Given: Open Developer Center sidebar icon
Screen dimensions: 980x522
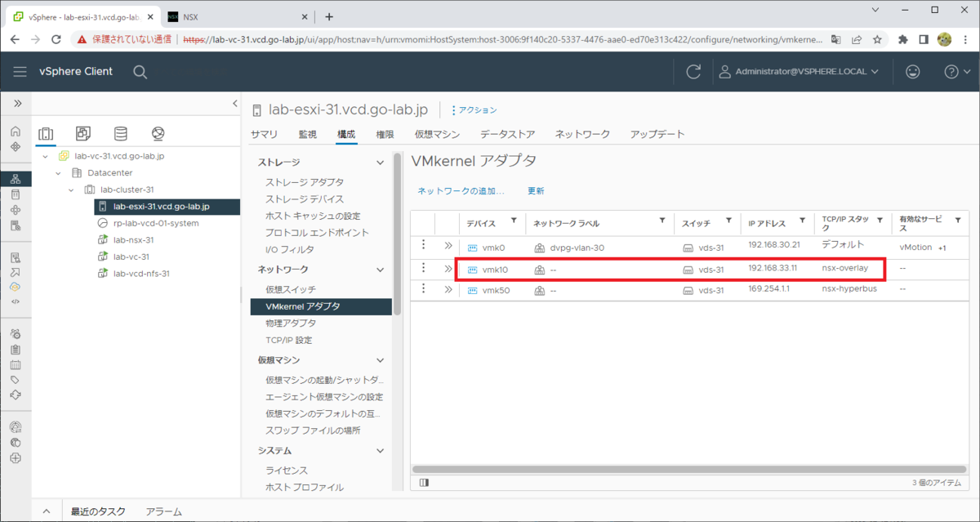Looking at the screenshot, I should pyautogui.click(x=16, y=301).
